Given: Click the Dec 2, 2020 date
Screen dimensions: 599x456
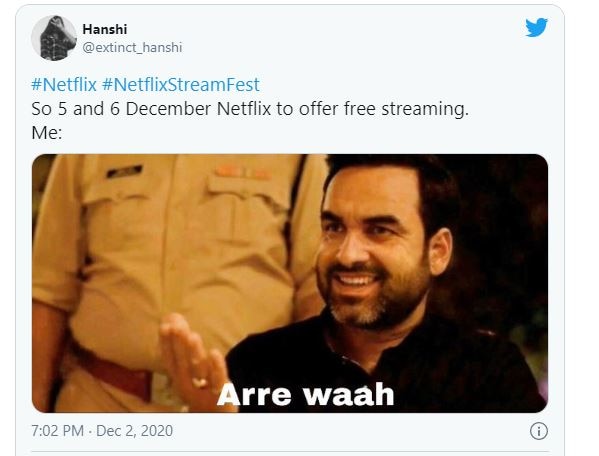Looking at the screenshot, I should 134,431.
